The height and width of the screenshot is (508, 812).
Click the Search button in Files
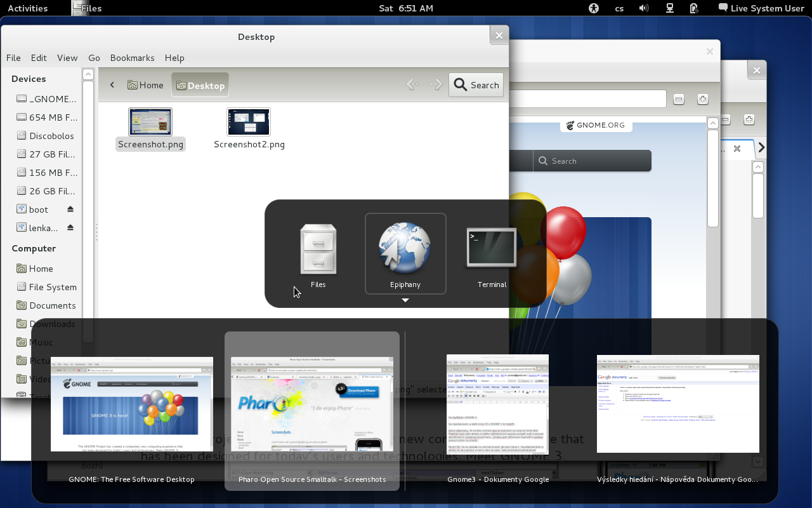[x=476, y=85]
